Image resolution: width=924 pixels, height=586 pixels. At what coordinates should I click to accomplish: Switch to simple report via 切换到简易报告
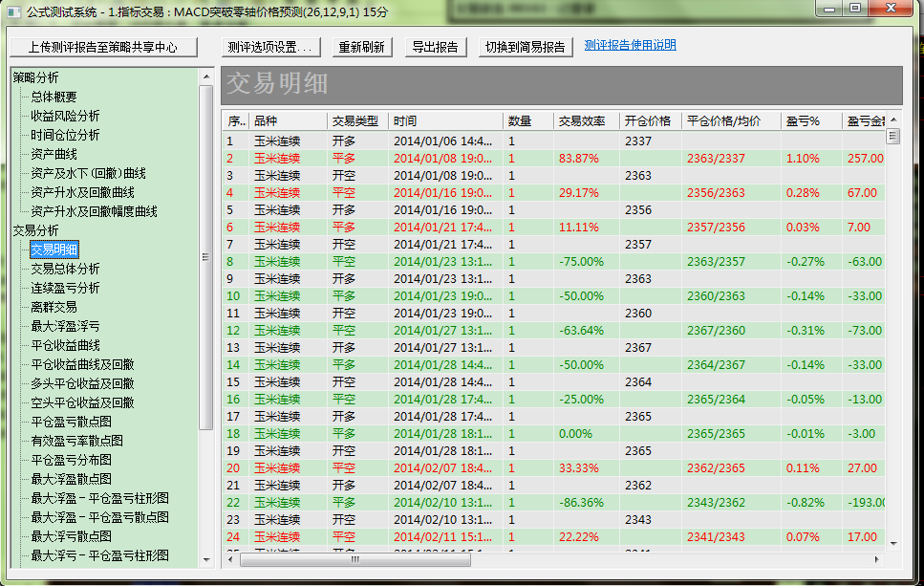[525, 47]
